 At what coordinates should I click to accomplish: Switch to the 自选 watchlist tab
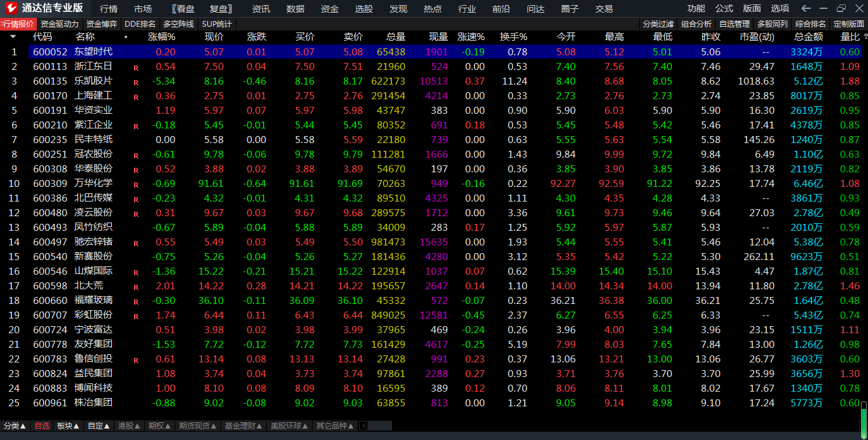pos(42,426)
